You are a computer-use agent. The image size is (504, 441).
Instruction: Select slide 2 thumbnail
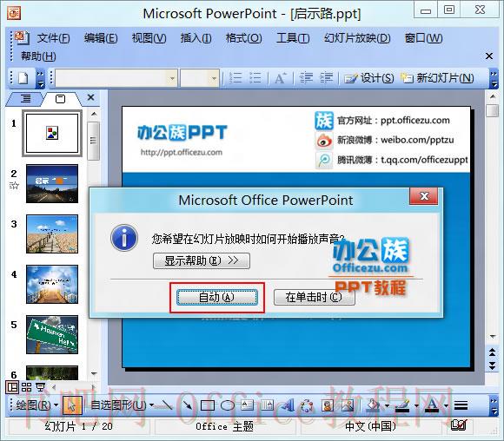click(52, 184)
